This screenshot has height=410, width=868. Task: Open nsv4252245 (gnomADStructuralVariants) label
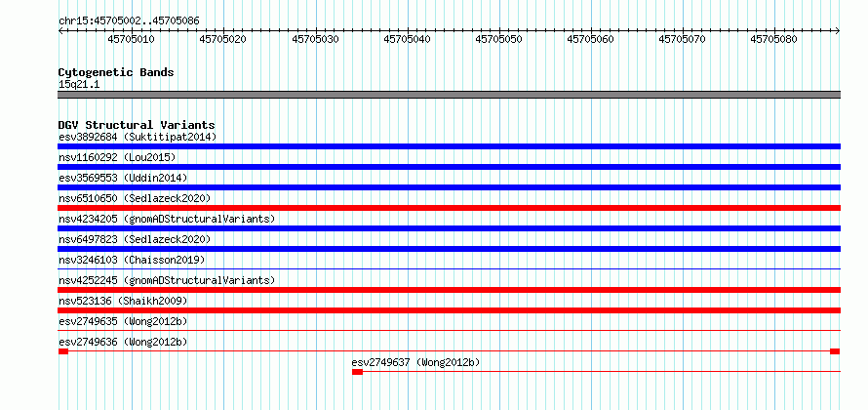167,280
